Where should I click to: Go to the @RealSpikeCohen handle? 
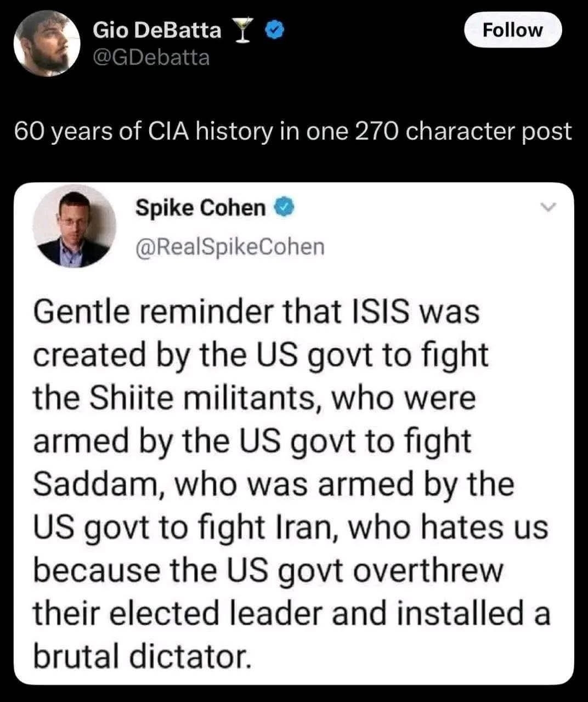pyautogui.click(x=230, y=247)
